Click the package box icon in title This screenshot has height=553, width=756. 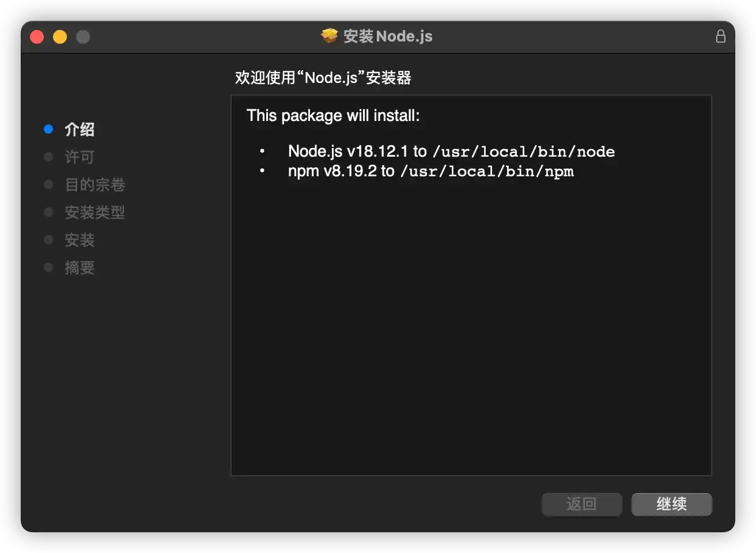coord(329,36)
